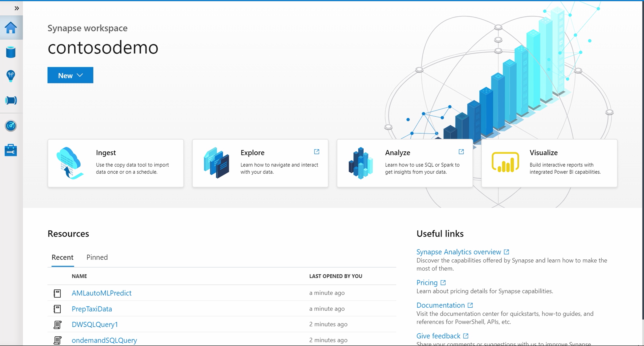Open the Pricing link
Image resolution: width=644 pixels, height=346 pixels.
[x=427, y=283]
